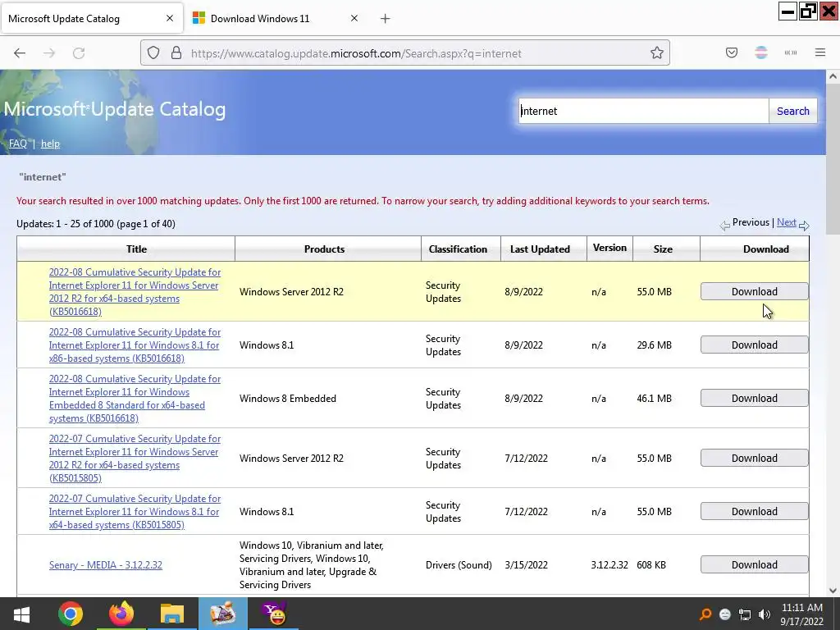This screenshot has height=630, width=840.
Task: Open the taskbar clock showing 11:11 AM
Action: pos(801,614)
